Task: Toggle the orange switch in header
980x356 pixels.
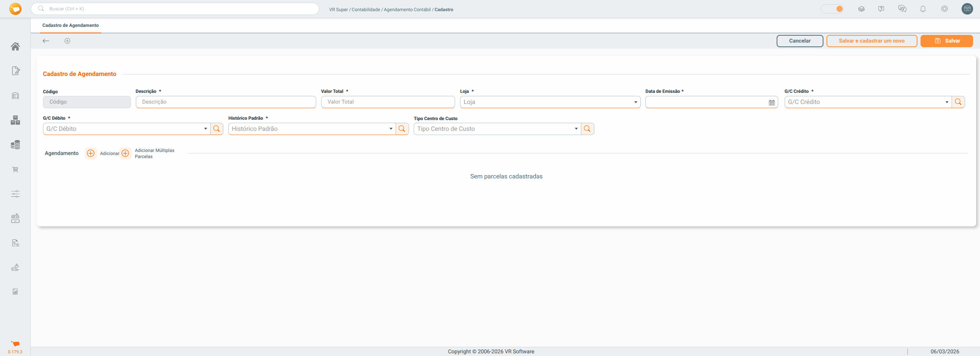Action: (832, 9)
